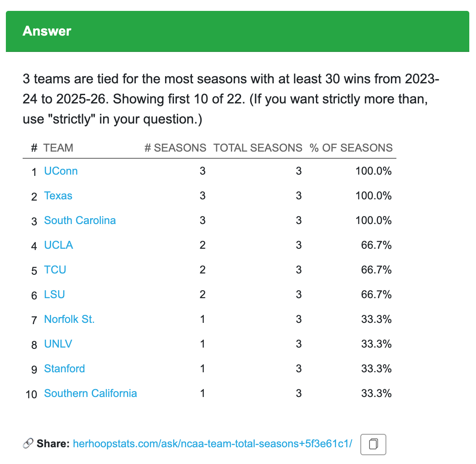Click the TOTAL SEASONS column header
The image size is (476, 464).
pyautogui.click(x=258, y=148)
